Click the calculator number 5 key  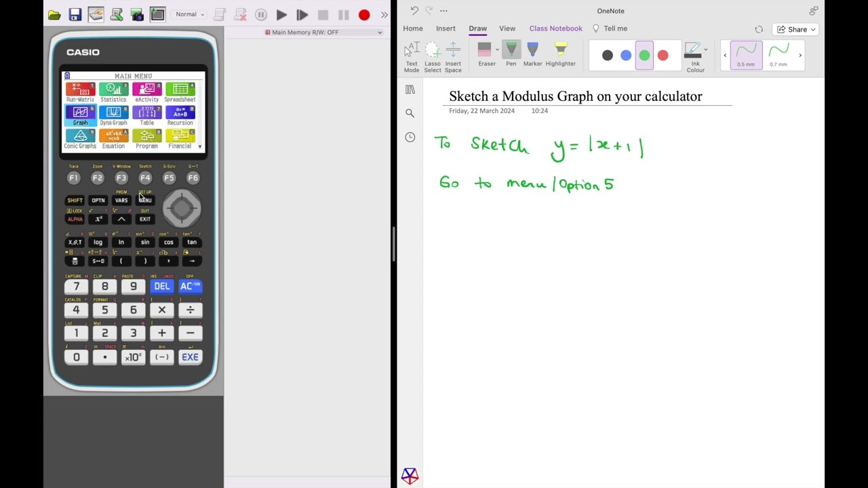pyautogui.click(x=104, y=310)
